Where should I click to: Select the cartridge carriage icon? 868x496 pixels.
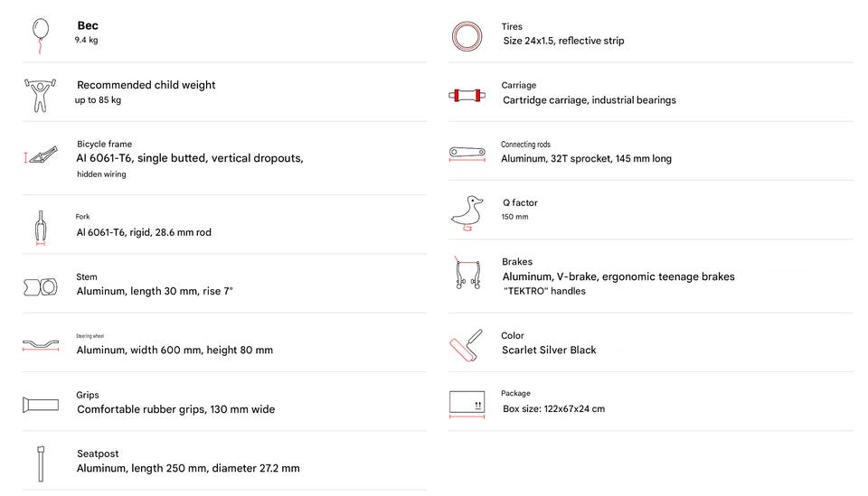(467, 96)
